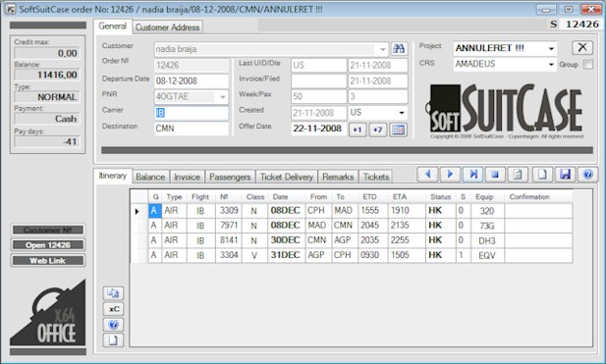Select the Itinerary tab

(x=113, y=176)
